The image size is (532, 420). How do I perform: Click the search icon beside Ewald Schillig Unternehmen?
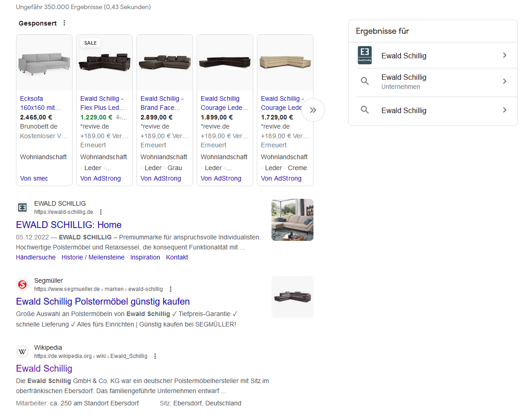click(365, 81)
